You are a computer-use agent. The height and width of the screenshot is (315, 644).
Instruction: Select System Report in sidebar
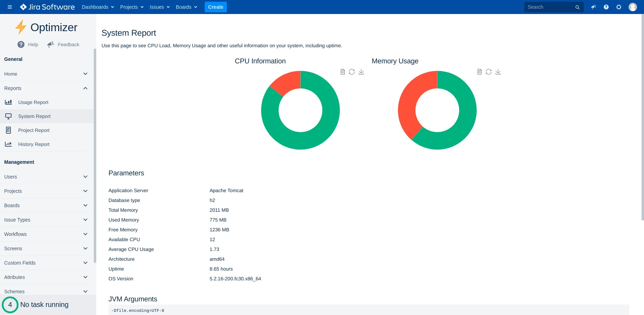[47, 116]
